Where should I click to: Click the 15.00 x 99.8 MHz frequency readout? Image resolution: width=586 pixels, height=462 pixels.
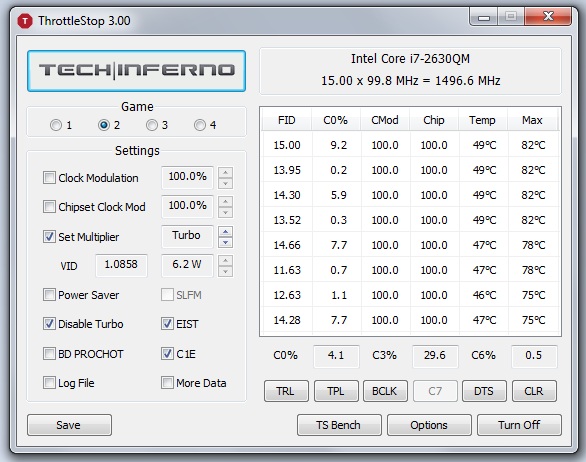[x=411, y=81]
